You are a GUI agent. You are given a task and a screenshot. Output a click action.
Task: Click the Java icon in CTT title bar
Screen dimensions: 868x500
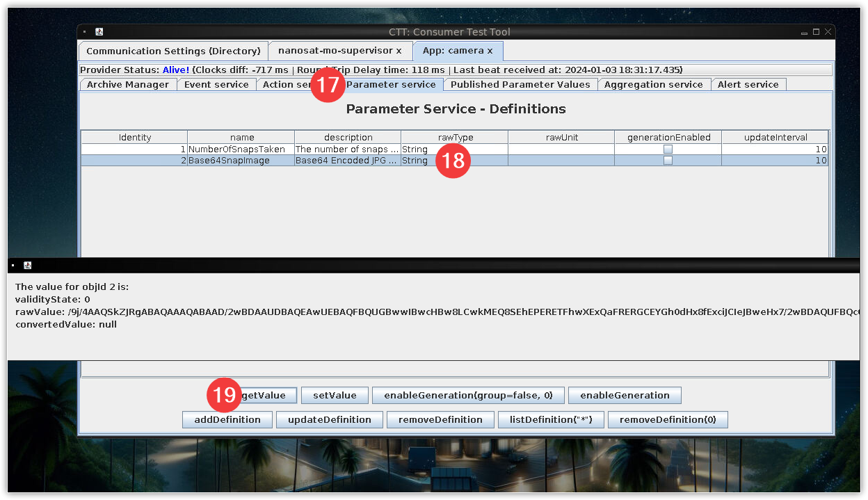[99, 32]
